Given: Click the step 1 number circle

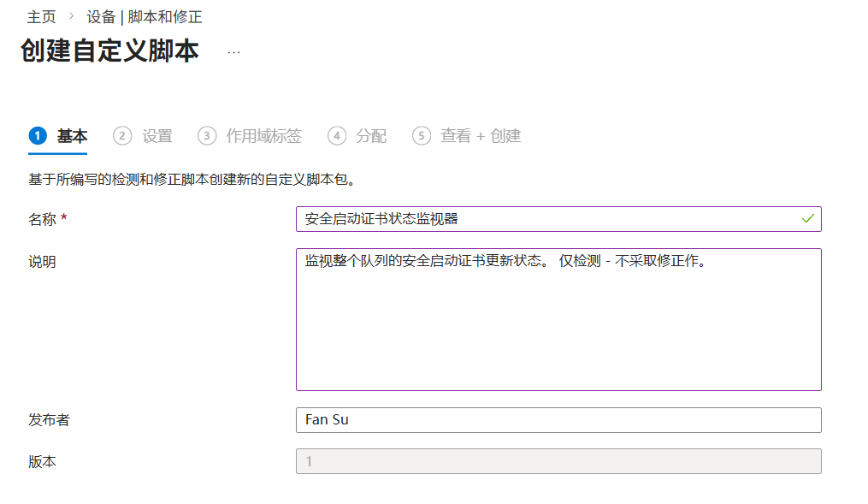Looking at the screenshot, I should (x=38, y=136).
